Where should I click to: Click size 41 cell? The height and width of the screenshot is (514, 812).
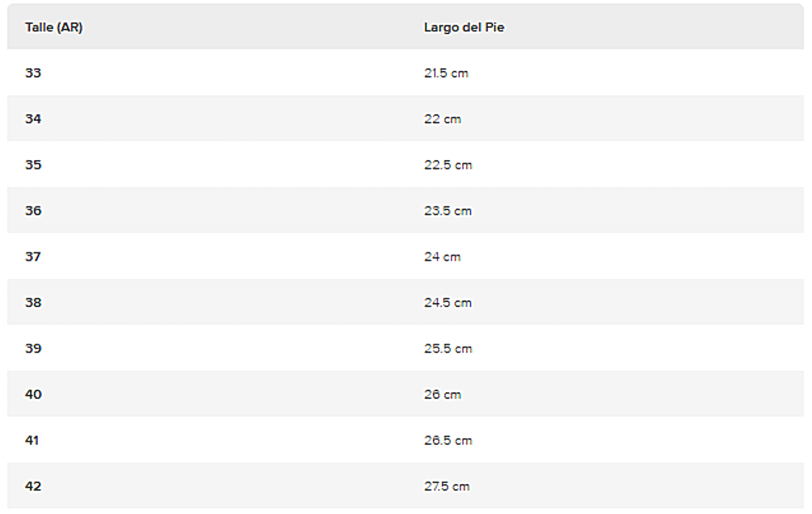(32, 440)
